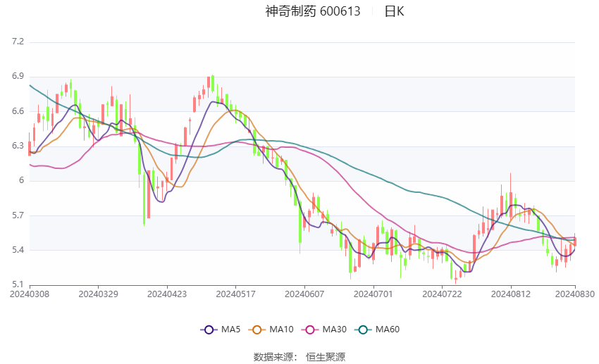Click the 5.1 price axis label
Screen dimensions: 599x364
click(18, 284)
